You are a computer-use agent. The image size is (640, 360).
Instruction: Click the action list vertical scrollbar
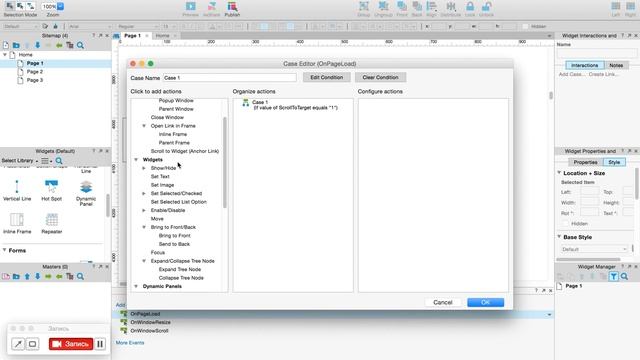point(224,162)
